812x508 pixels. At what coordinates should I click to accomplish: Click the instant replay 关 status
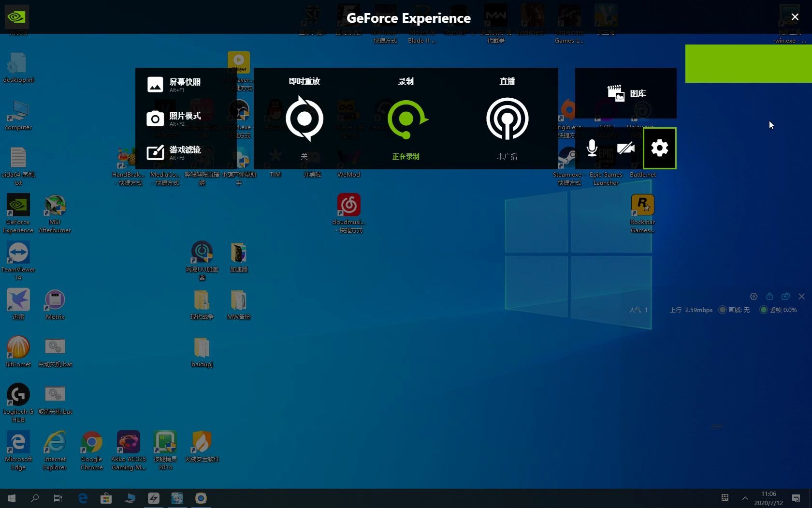(x=304, y=156)
